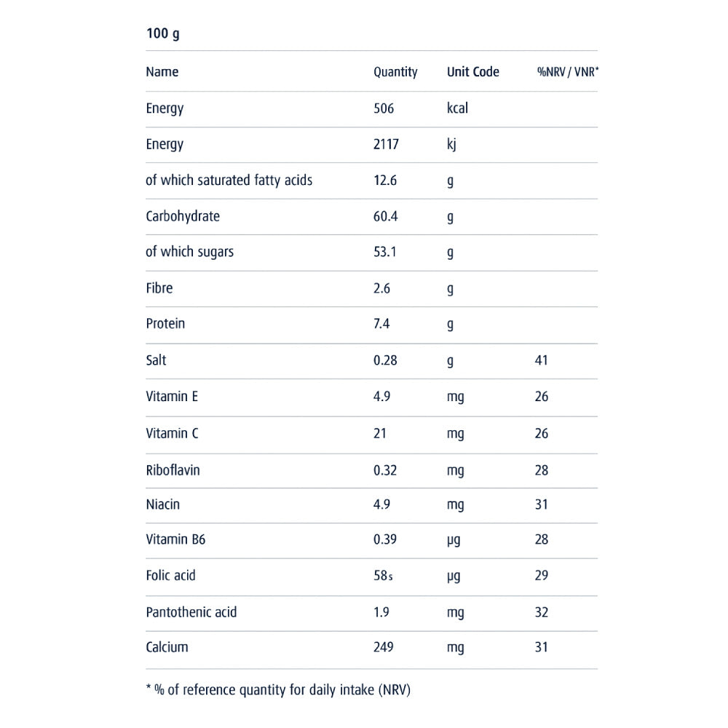Select the "kcal" unit code
The image size is (728, 728).
pos(457,108)
